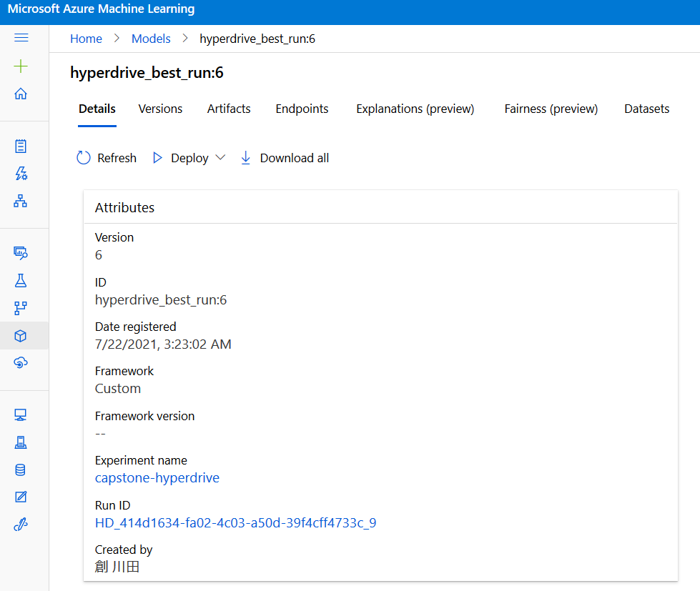The image size is (700, 591).
Task: Open Compute monitor icon in sidebar
Action: click(21, 415)
